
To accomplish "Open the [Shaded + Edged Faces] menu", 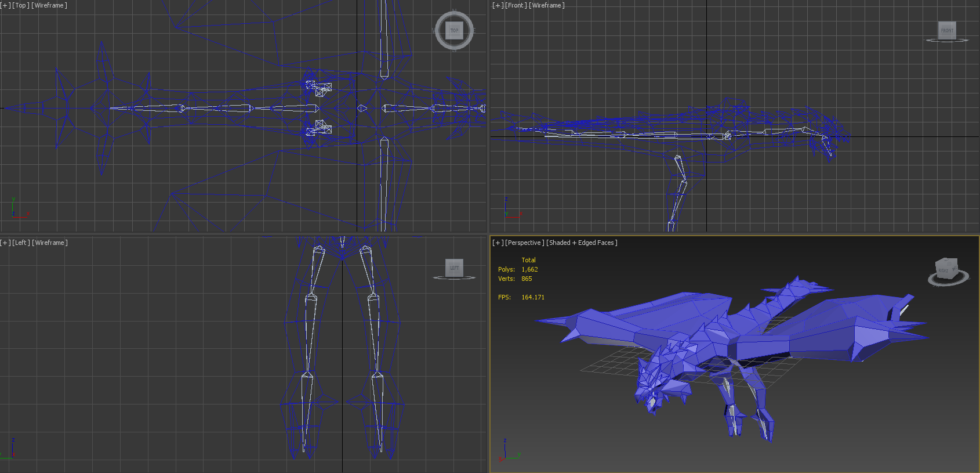I will pyautogui.click(x=582, y=243).
